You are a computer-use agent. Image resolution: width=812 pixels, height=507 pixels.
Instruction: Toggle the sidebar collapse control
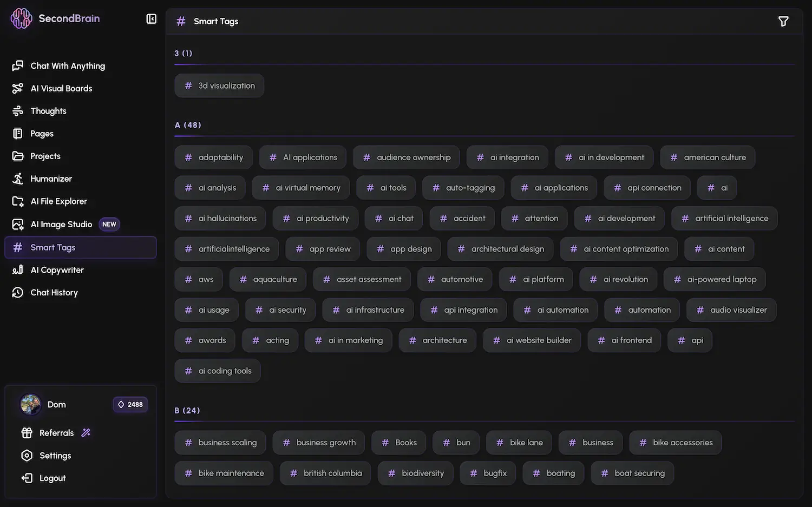pyautogui.click(x=151, y=18)
